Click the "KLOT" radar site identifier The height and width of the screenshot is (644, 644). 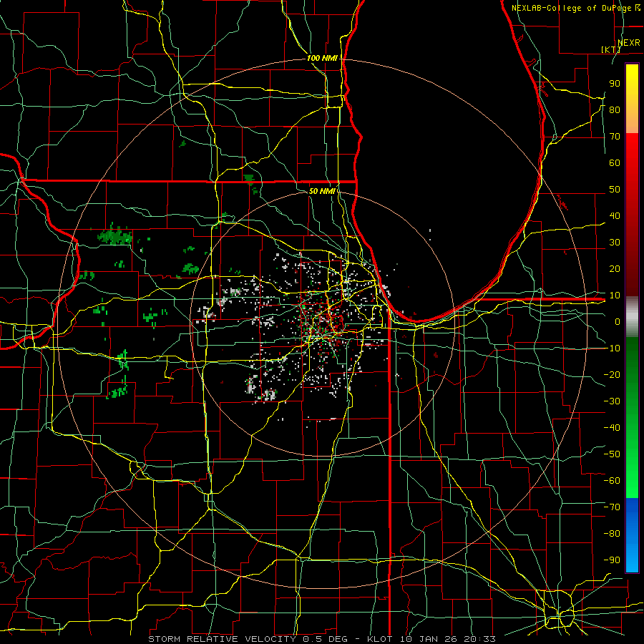(379, 639)
